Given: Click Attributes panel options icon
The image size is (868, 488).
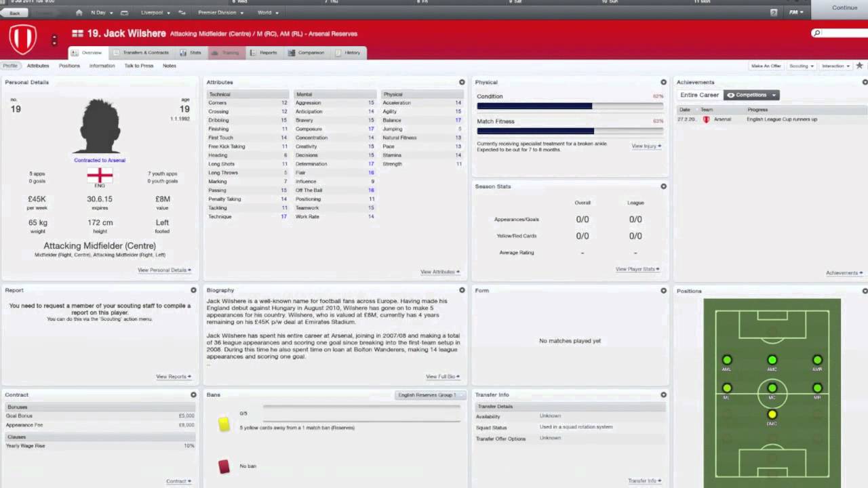Looking at the screenshot, I should (462, 82).
